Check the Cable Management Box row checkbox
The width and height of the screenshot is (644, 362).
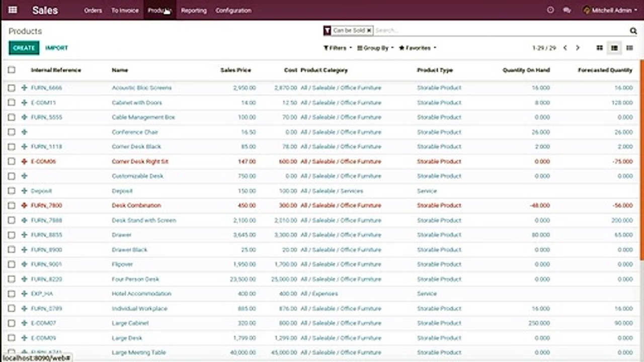(12, 117)
